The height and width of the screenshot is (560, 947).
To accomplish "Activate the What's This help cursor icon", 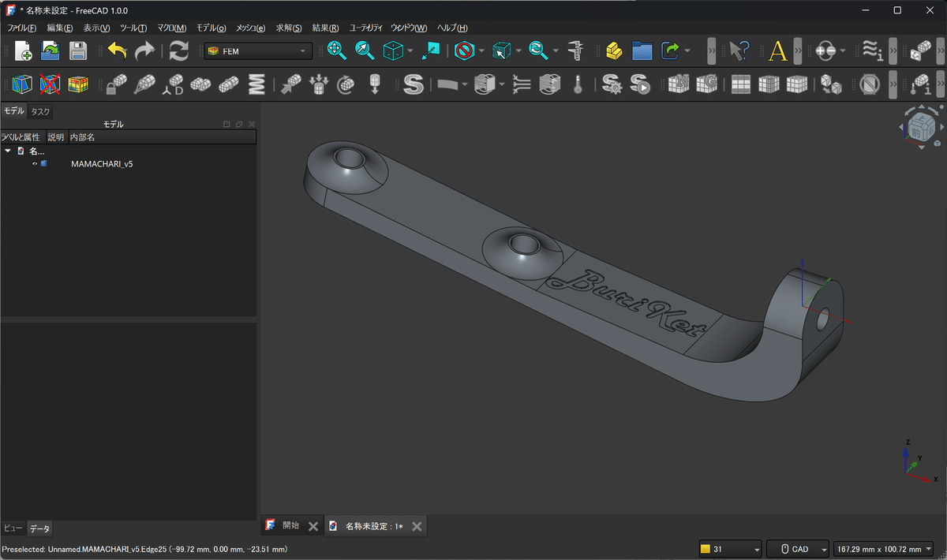I will (739, 51).
